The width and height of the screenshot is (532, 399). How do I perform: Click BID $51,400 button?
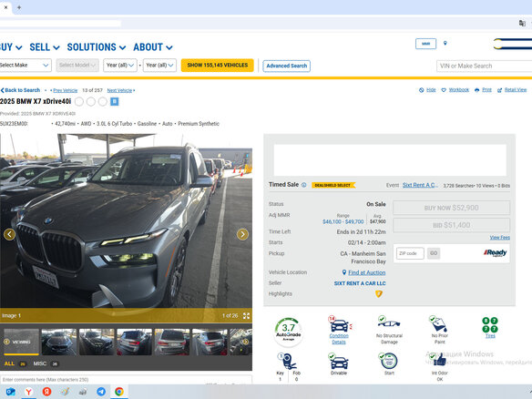pos(451,225)
